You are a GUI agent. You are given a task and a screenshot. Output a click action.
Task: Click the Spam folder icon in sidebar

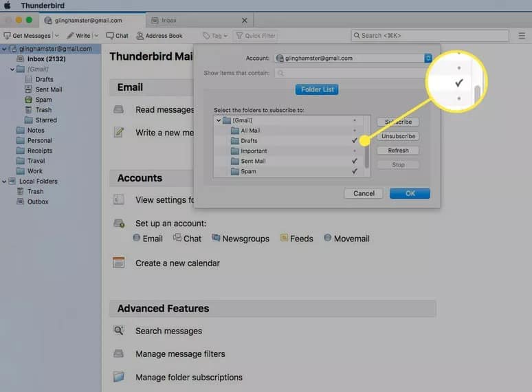click(x=28, y=100)
